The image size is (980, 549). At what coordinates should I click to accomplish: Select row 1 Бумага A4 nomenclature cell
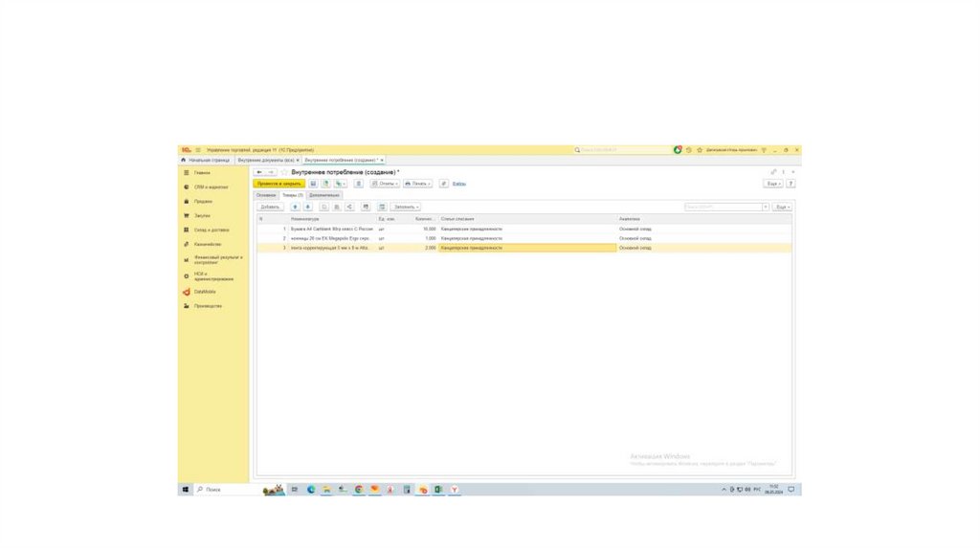point(332,230)
